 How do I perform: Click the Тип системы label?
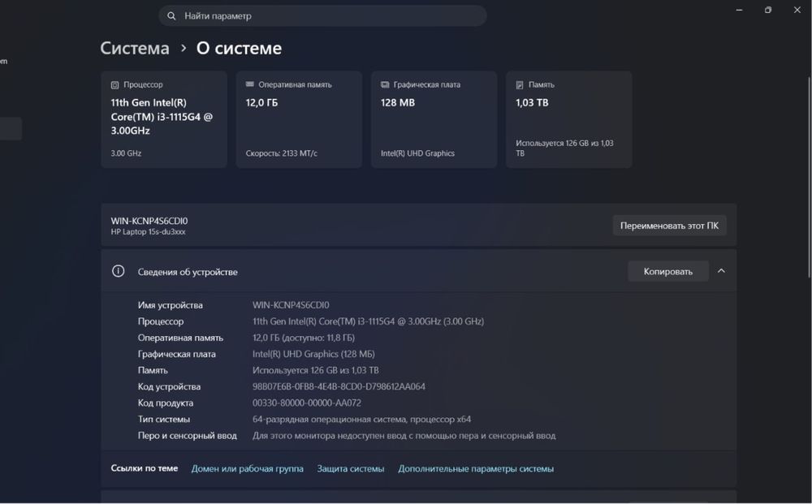164,419
